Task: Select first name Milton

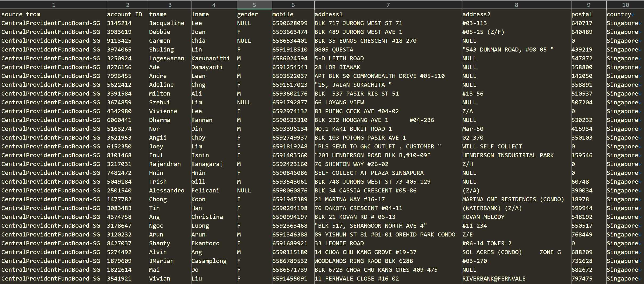Action: pyautogui.click(x=159, y=94)
